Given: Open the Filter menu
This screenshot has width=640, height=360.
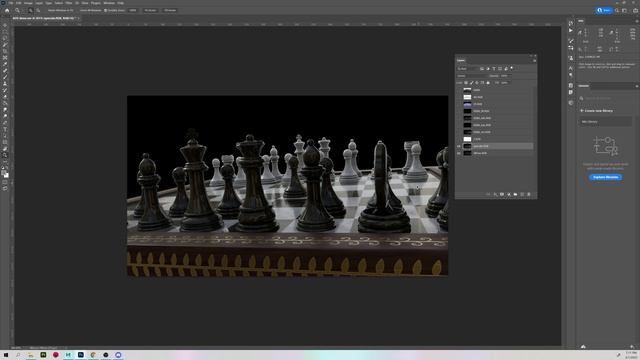Looking at the screenshot, I should (x=69, y=3).
